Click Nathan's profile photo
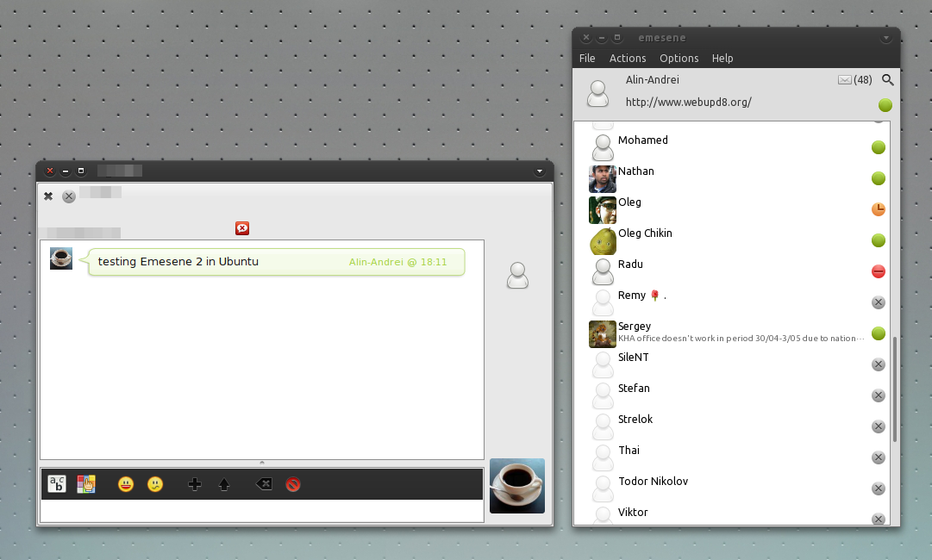 602,178
